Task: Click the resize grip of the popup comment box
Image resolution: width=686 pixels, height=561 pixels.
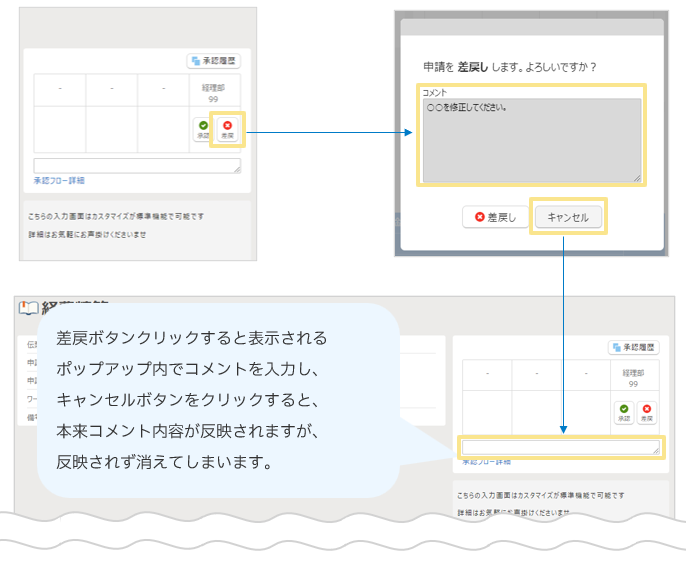Action: click(x=637, y=178)
